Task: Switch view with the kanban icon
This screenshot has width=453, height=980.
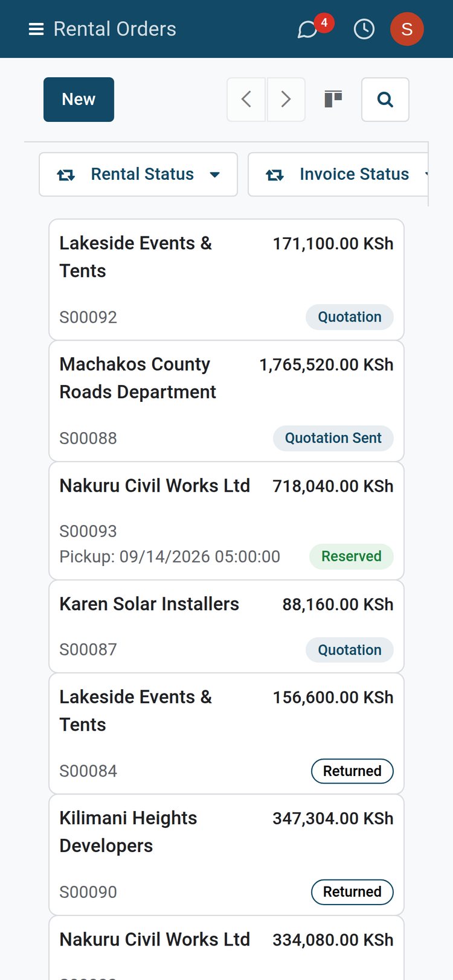Action: pyautogui.click(x=333, y=99)
